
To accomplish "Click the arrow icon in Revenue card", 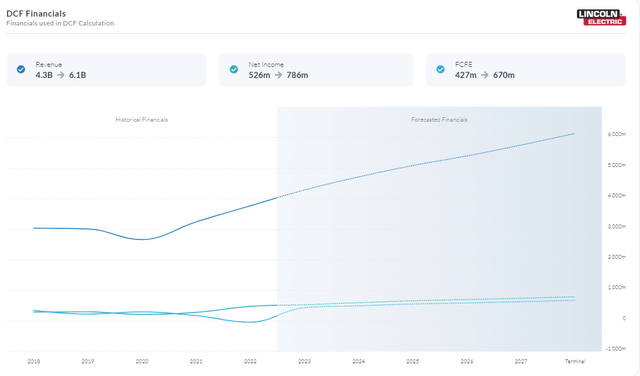I will [x=60, y=75].
